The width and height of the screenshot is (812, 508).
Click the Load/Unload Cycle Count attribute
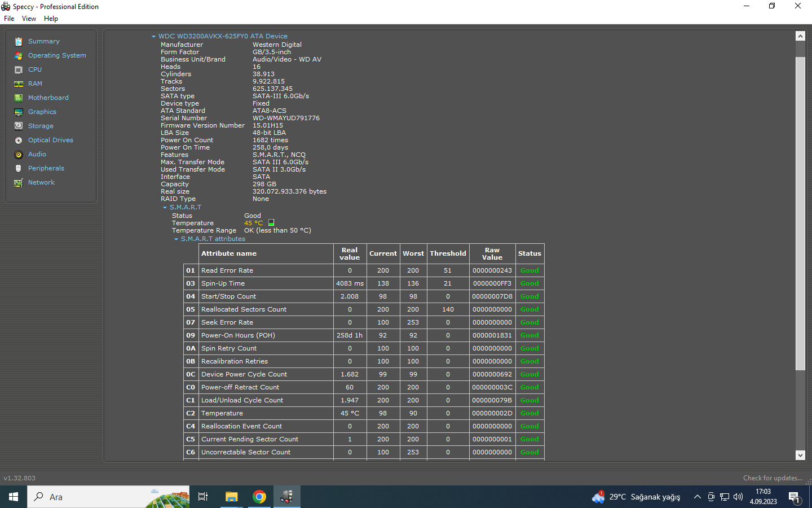[242, 400]
